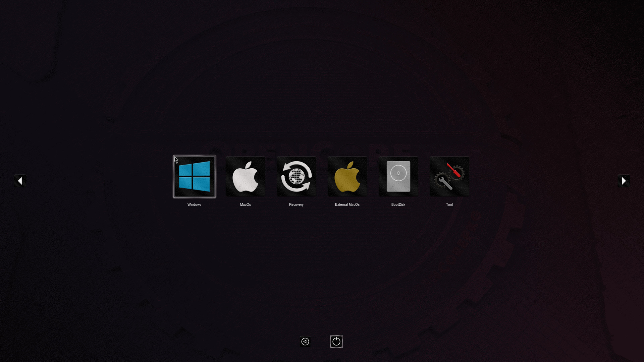Image resolution: width=644 pixels, height=362 pixels.
Task: Click the "Windows" text label
Action: (194, 204)
